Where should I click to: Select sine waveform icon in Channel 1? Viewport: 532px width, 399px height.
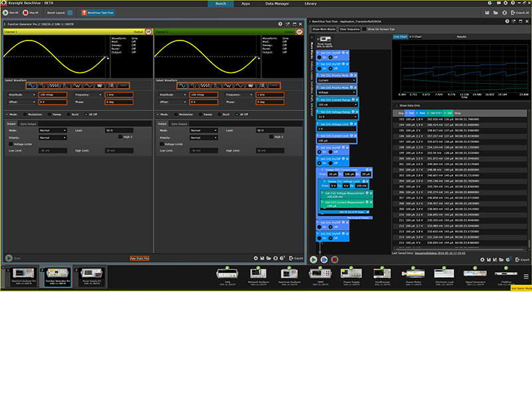coord(32,85)
